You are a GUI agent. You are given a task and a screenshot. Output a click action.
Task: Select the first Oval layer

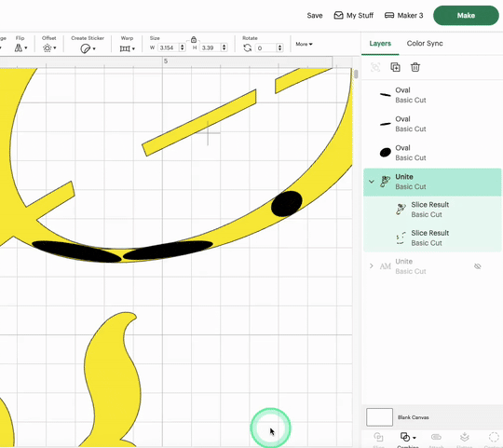[432, 95]
